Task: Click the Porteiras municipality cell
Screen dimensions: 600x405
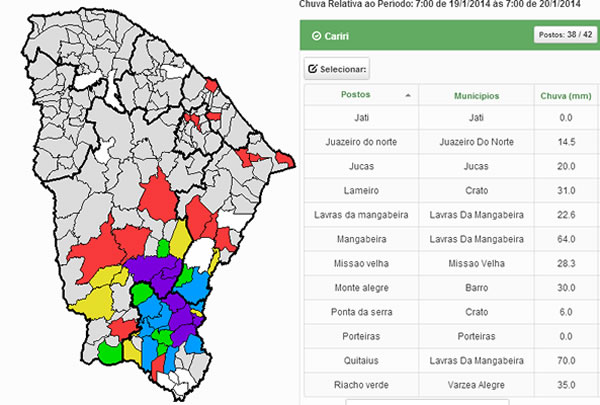Action: [475, 335]
